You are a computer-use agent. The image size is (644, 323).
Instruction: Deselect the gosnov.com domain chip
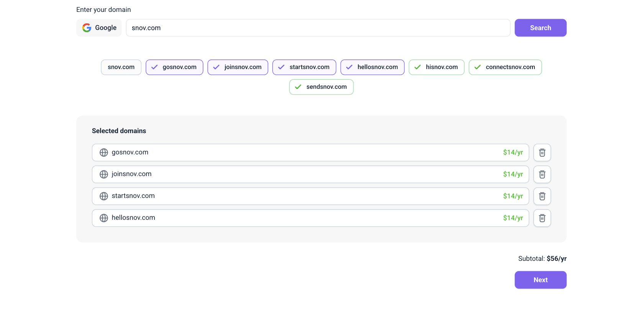coord(174,67)
